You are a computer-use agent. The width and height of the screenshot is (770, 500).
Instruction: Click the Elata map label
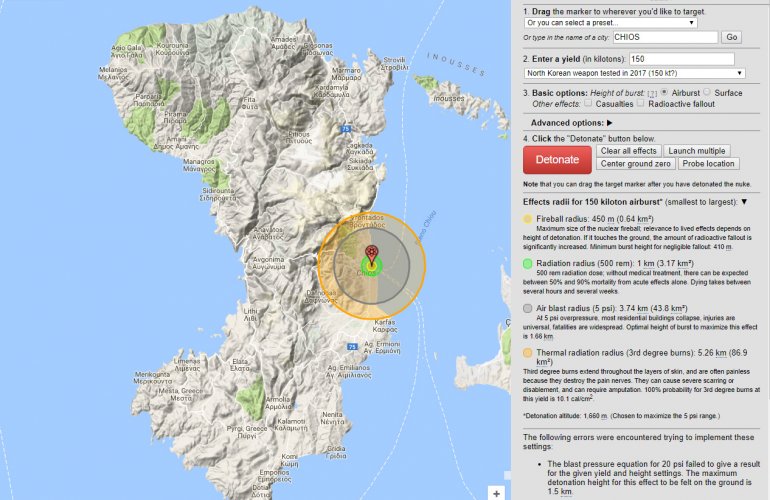click(x=240, y=365)
